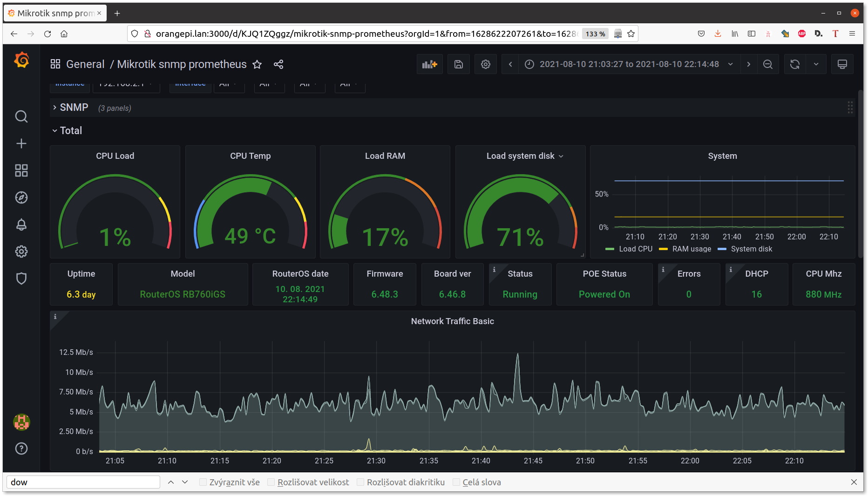The height and width of the screenshot is (496, 868).
Task: Expand the SNMP row
Action: (x=74, y=108)
